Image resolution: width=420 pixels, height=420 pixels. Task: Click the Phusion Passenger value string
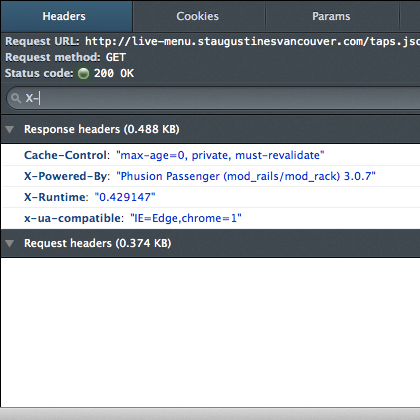pyautogui.click(x=246, y=176)
